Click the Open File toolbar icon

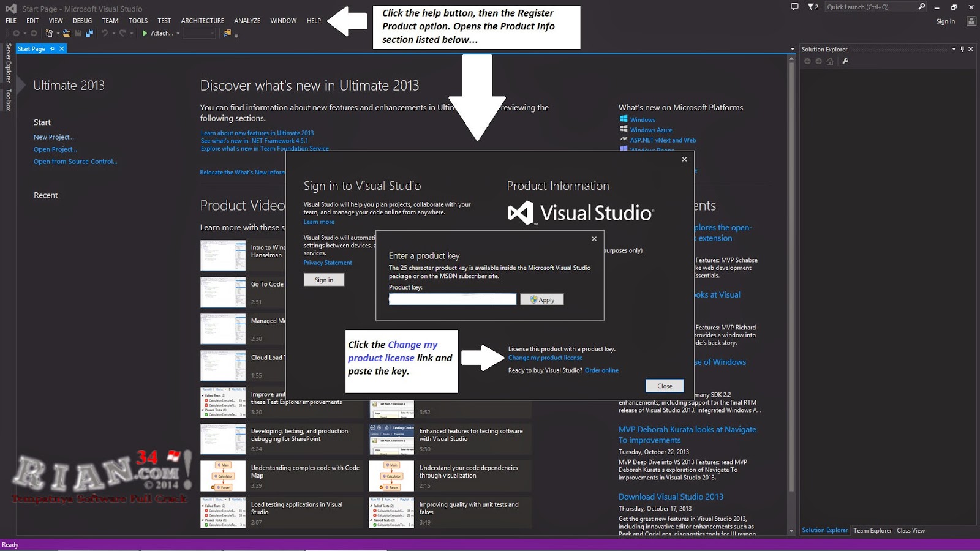coord(67,33)
